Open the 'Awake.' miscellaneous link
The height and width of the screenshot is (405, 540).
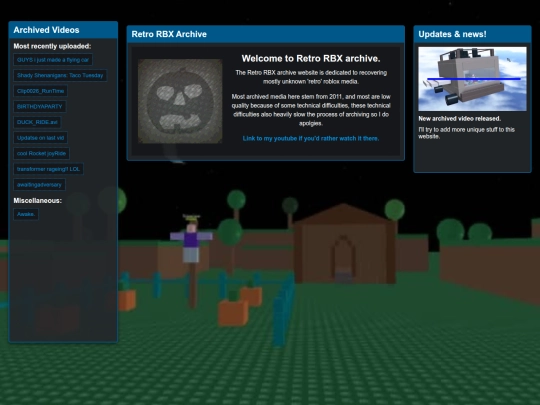(x=26, y=214)
